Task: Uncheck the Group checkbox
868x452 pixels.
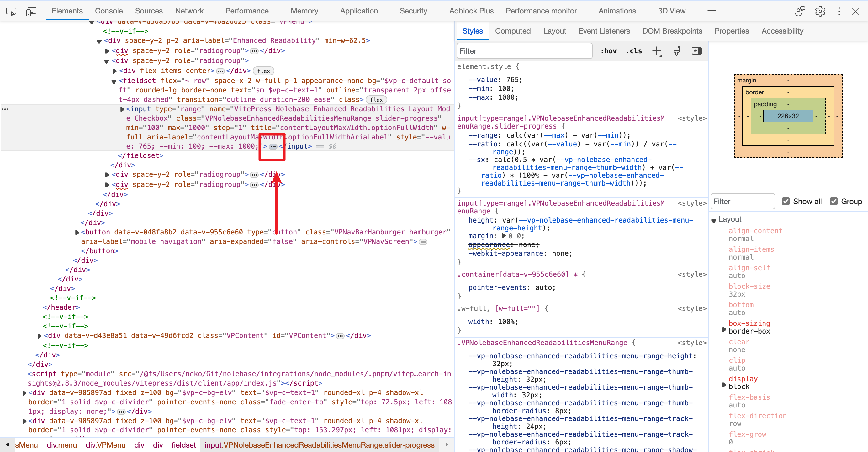Action: click(x=833, y=202)
